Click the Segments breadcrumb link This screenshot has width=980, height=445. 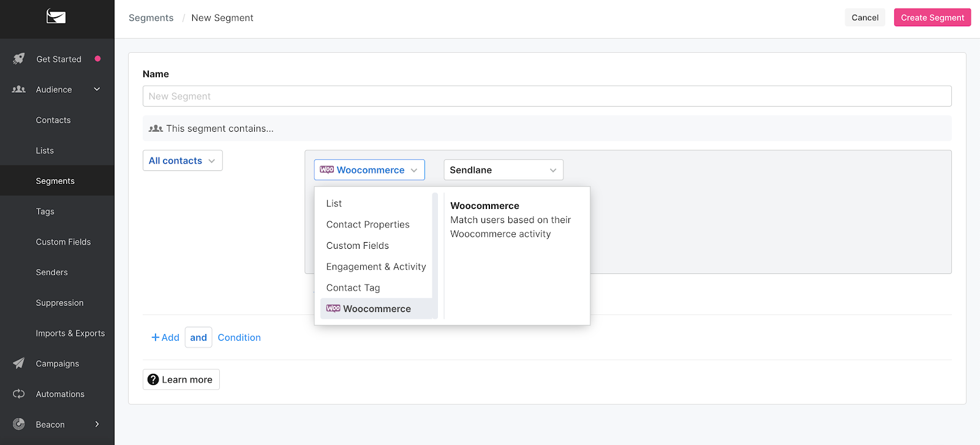click(x=151, y=18)
